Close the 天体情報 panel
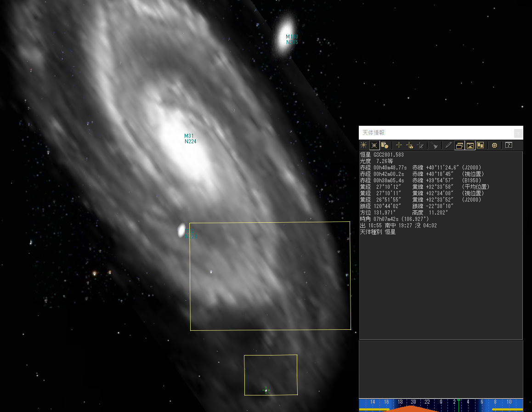This screenshot has width=532, height=412. pyautogui.click(x=518, y=133)
